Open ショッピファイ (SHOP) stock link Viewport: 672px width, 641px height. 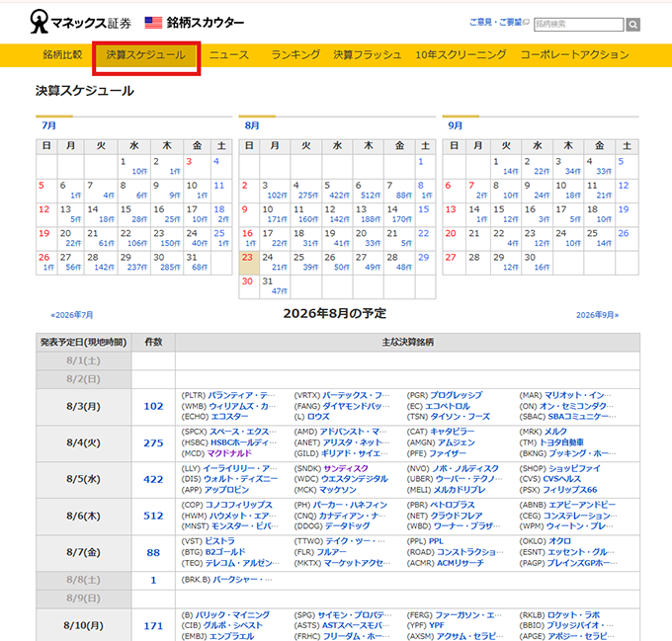(574, 468)
